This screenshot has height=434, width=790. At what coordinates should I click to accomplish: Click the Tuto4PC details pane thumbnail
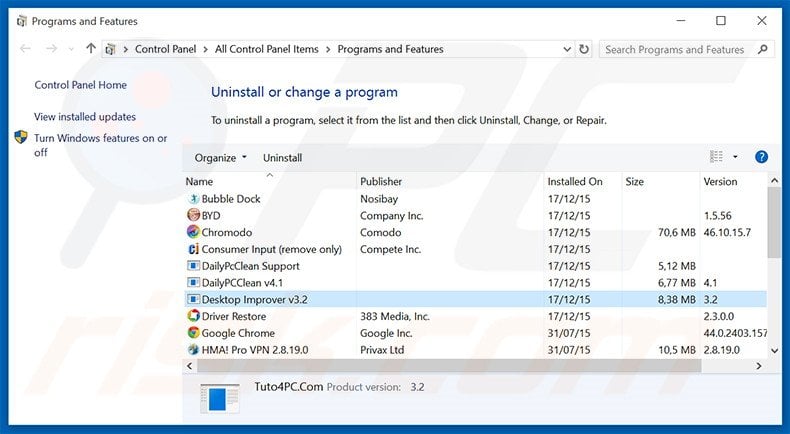pyautogui.click(x=219, y=398)
